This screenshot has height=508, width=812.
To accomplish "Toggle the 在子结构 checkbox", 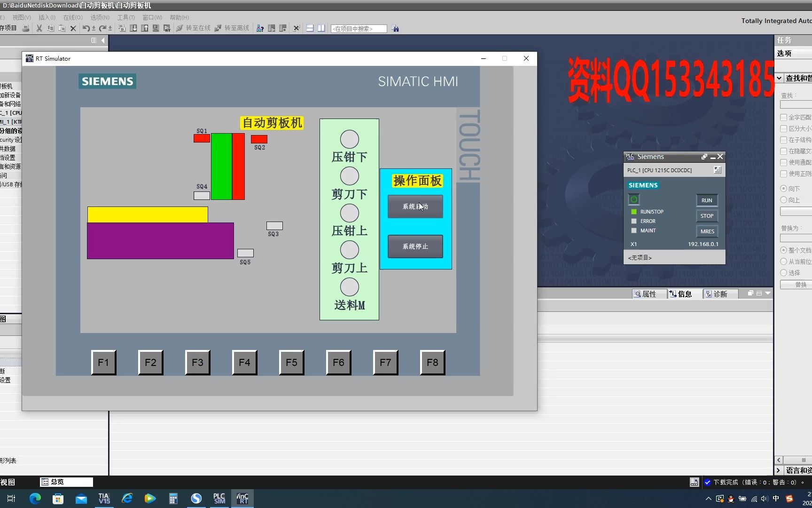I will 783,140.
